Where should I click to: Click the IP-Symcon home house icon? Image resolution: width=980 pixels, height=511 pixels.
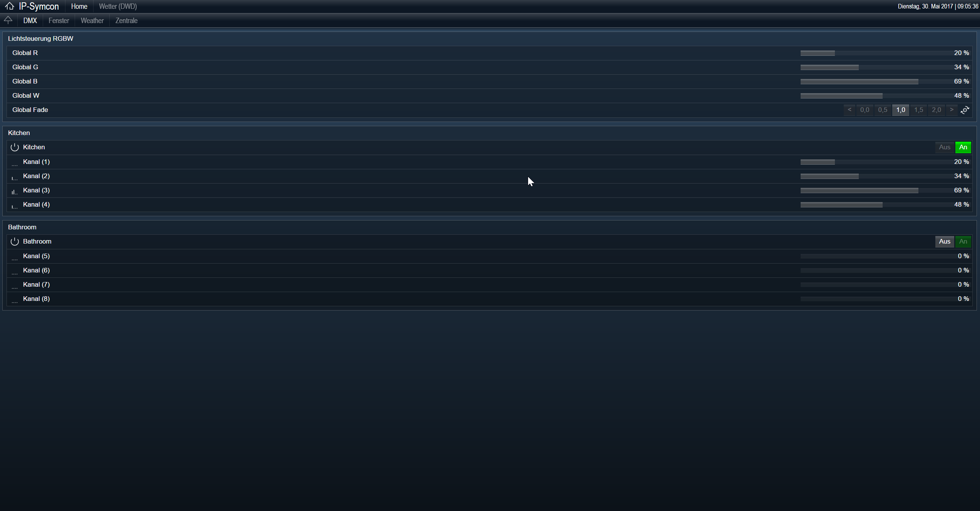[9, 6]
